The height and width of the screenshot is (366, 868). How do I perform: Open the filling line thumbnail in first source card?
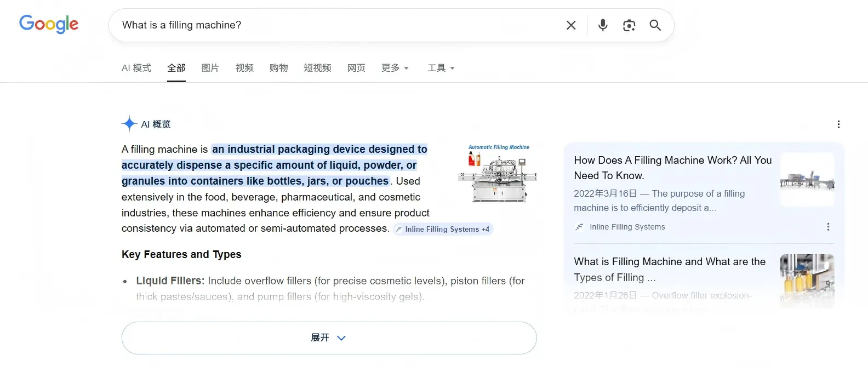(x=807, y=180)
